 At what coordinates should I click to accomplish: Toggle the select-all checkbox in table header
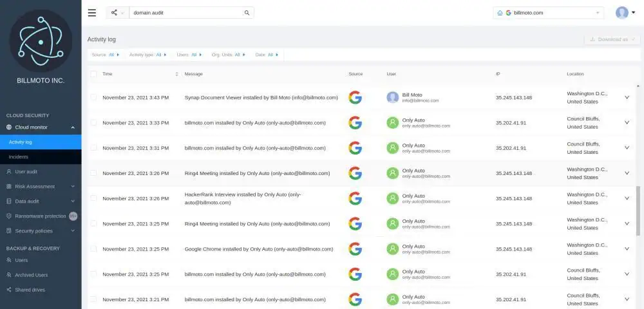tap(93, 74)
